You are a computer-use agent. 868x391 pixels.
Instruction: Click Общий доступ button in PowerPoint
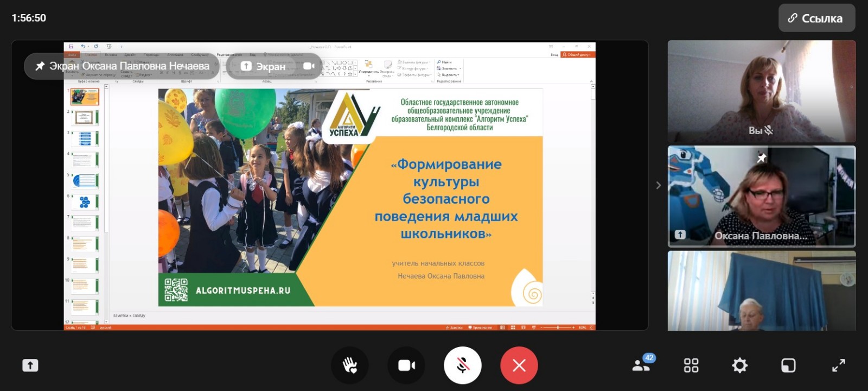point(578,55)
